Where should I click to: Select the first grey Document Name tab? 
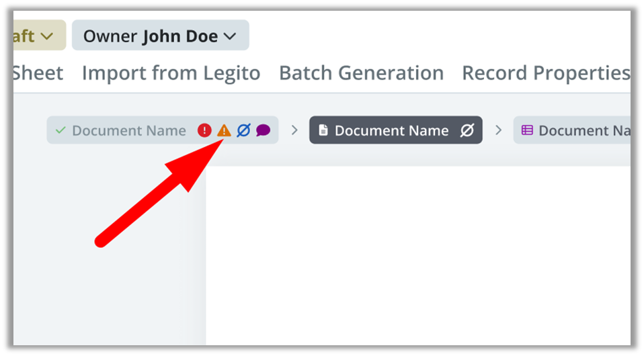point(162,130)
